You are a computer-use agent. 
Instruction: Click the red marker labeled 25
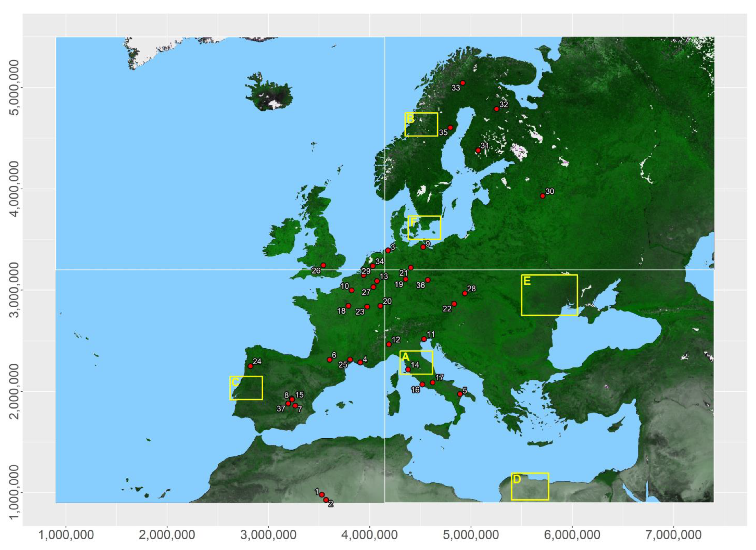coord(350,360)
